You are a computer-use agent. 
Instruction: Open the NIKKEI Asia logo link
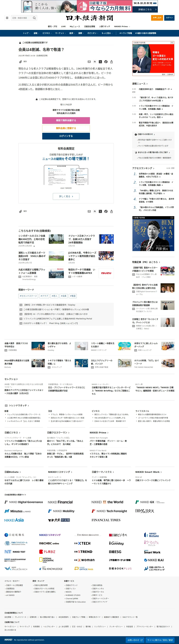(x=14, y=520)
